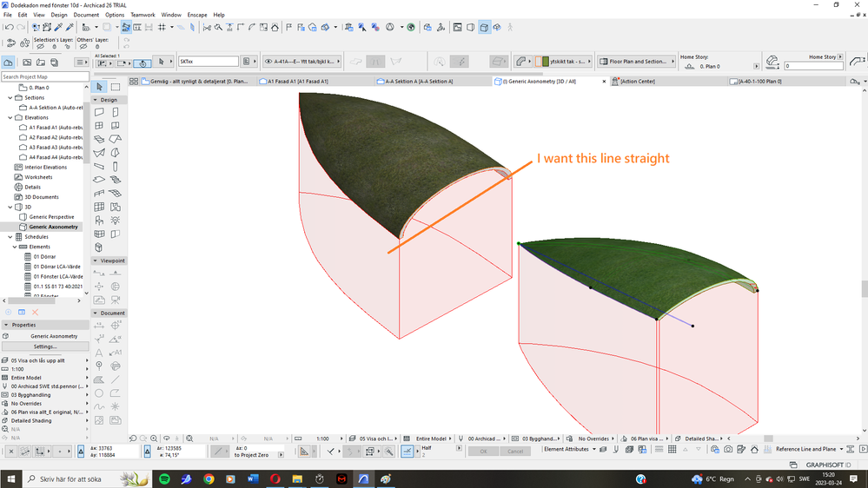Select the Lamp tool
Screen dimensions: 868x488
pyautogui.click(x=116, y=221)
